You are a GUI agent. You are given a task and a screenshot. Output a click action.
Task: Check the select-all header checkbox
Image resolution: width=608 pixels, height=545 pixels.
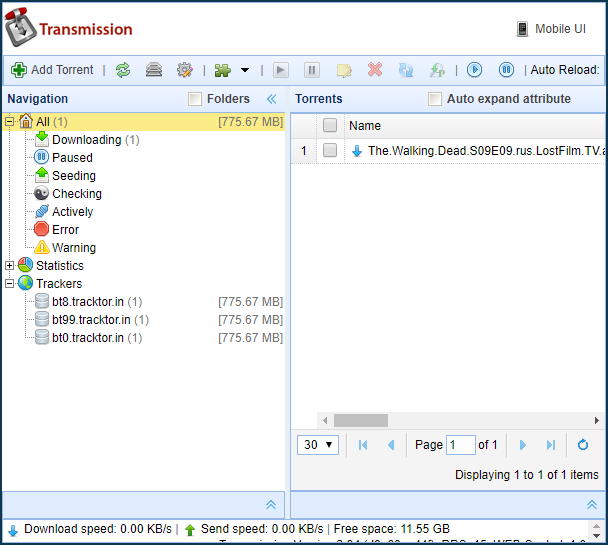330,125
